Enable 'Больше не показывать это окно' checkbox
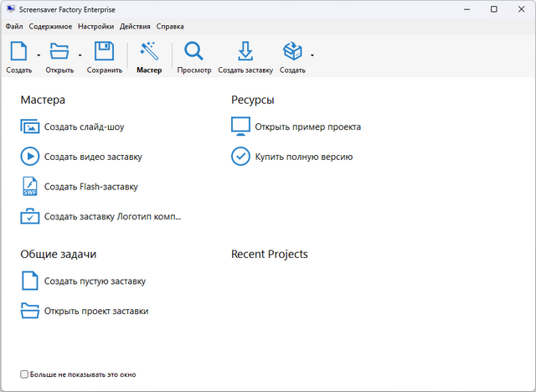536x392 pixels. tap(24, 374)
